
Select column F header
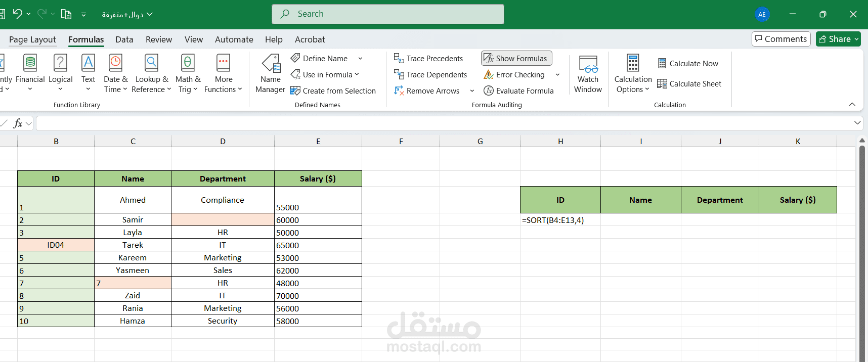click(401, 142)
